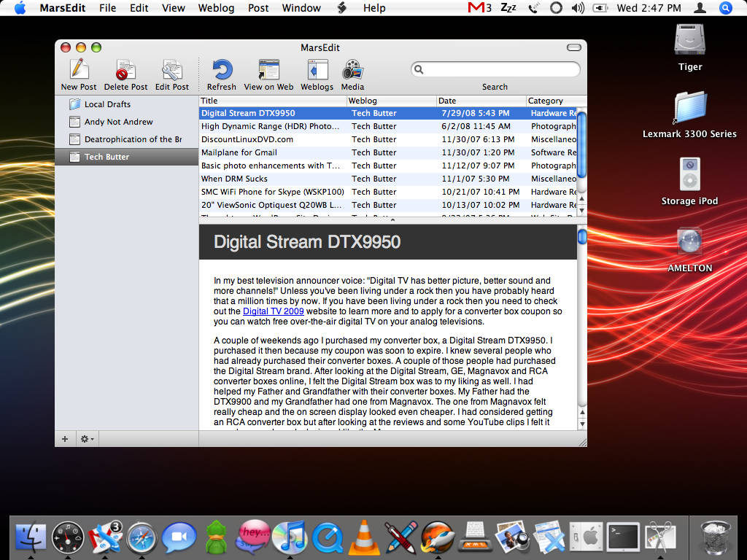The height and width of the screenshot is (560, 747).
Task: Sort posts by the Weblog column header
Action: tap(392, 101)
